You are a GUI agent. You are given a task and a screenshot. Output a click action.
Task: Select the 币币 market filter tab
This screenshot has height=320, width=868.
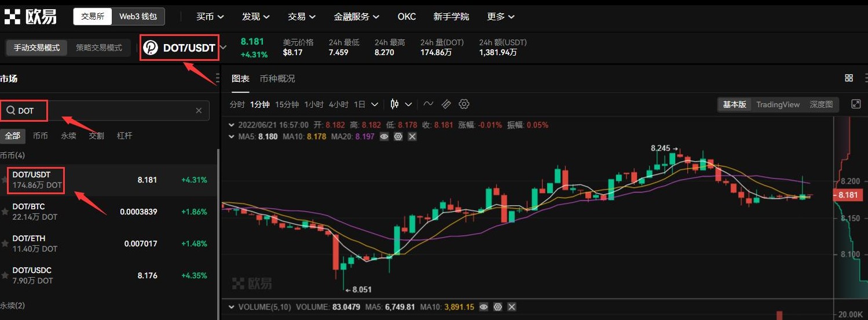click(x=41, y=136)
